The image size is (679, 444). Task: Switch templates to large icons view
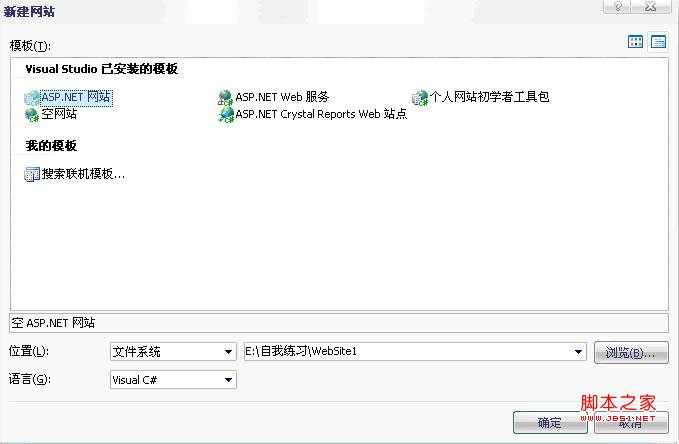[x=635, y=42]
